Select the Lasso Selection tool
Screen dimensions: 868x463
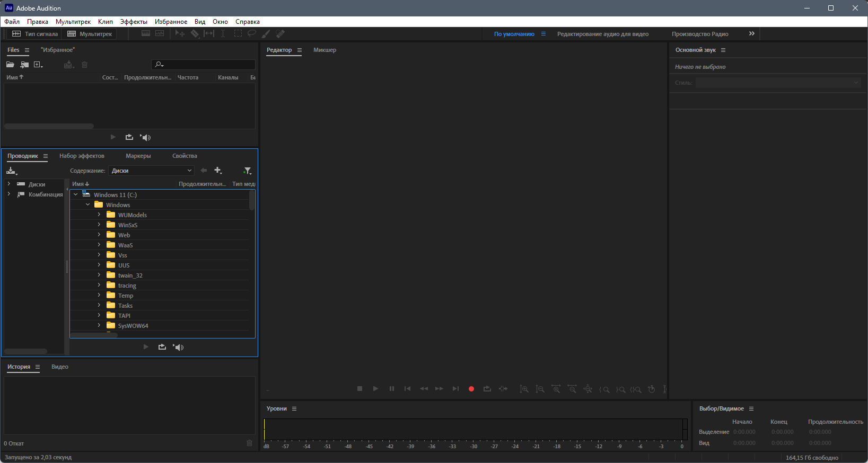click(252, 33)
